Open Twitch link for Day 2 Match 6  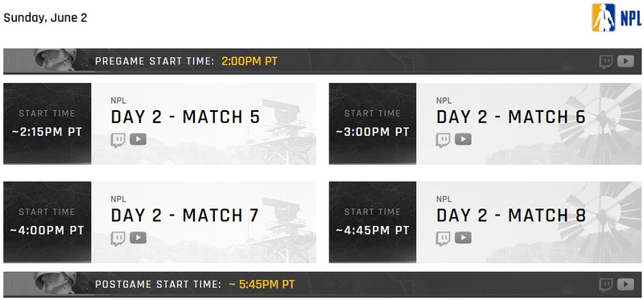pyautogui.click(x=444, y=140)
